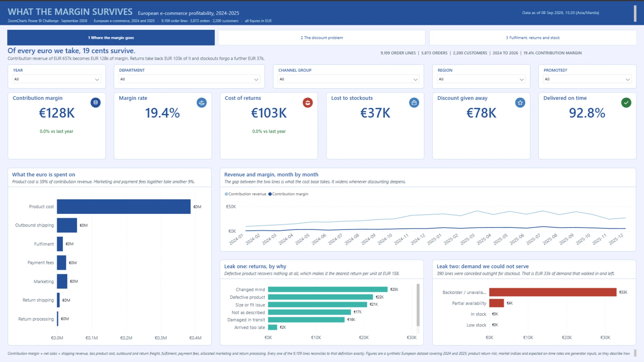Toggle the Contribution revenue legend entry
This screenshot has width=644, height=362.
click(245, 194)
